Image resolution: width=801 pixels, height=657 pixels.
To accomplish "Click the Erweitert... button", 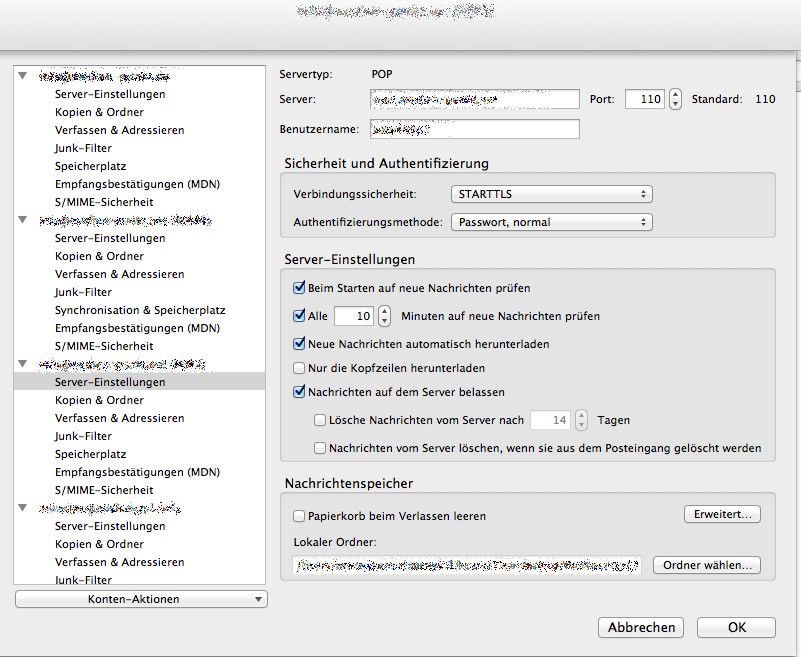I will coord(722,514).
